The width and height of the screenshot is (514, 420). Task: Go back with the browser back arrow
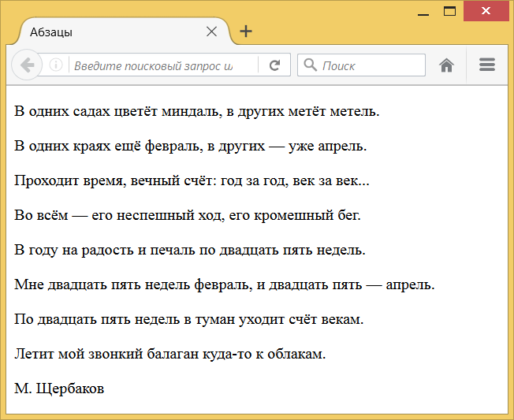tap(28, 65)
